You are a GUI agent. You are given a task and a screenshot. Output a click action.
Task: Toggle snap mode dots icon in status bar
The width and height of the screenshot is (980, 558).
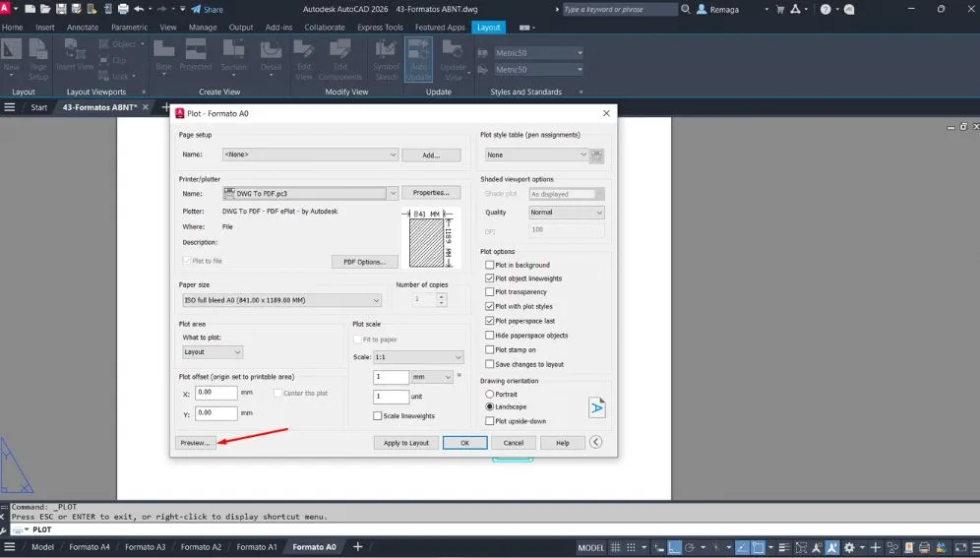pos(632,547)
